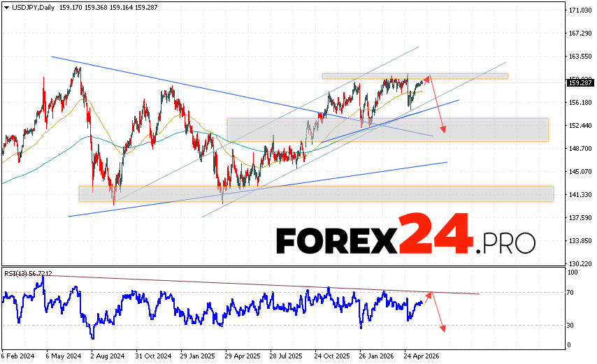Select price axis label 130.220

(580, 264)
